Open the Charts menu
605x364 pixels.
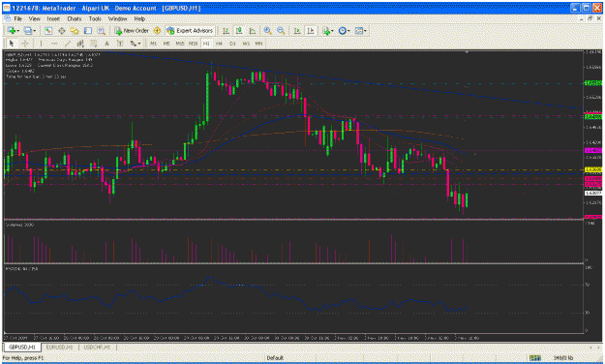[75, 18]
